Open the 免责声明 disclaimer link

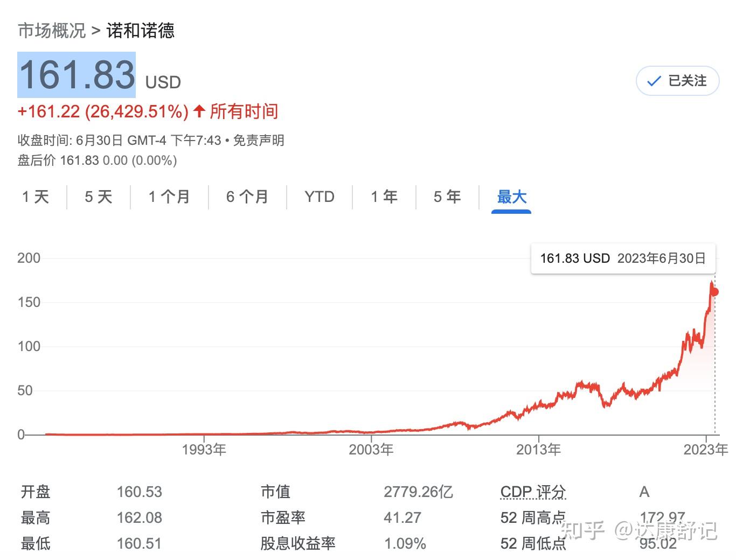[258, 141]
